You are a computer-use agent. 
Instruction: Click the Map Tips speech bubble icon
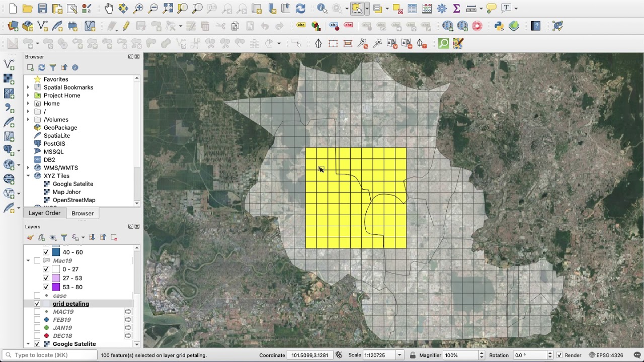pyautogui.click(x=492, y=9)
